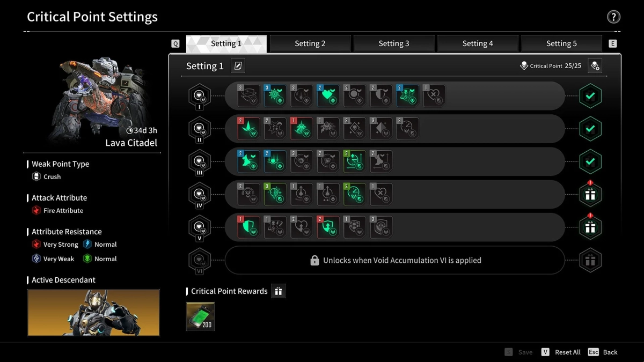Select the first red modifier in row II
Screen dimensions: 644x362
pos(248,129)
